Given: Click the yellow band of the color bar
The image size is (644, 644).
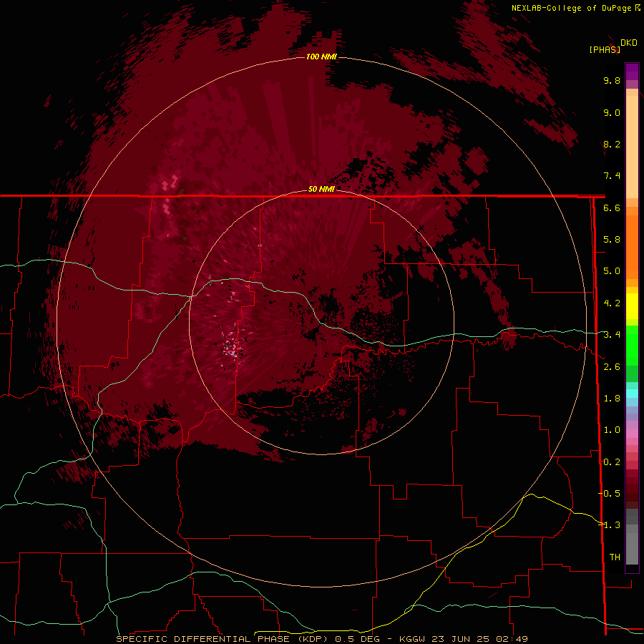Looking at the screenshot, I should click(632, 306).
